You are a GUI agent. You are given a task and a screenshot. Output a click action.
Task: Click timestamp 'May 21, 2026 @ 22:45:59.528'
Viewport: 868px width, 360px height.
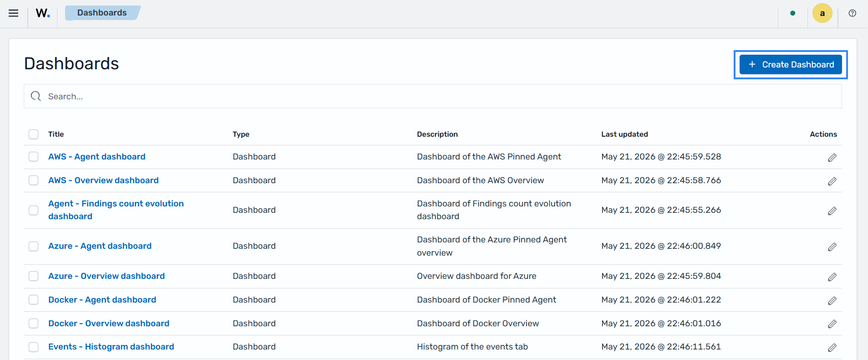pyautogui.click(x=661, y=157)
